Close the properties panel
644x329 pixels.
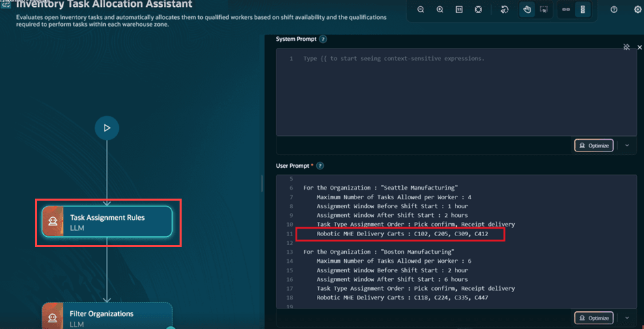(x=639, y=47)
